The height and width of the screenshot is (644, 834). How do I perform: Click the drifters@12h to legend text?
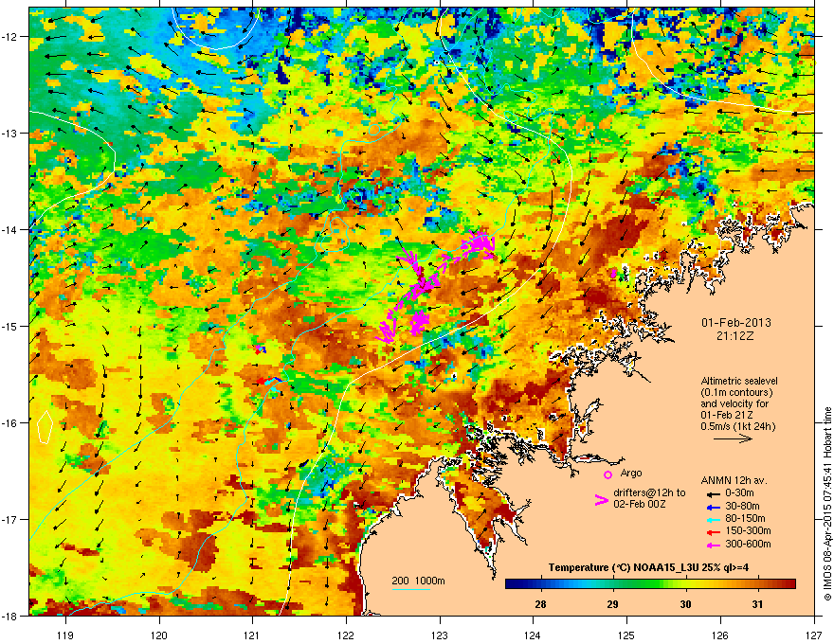pyautogui.click(x=649, y=493)
